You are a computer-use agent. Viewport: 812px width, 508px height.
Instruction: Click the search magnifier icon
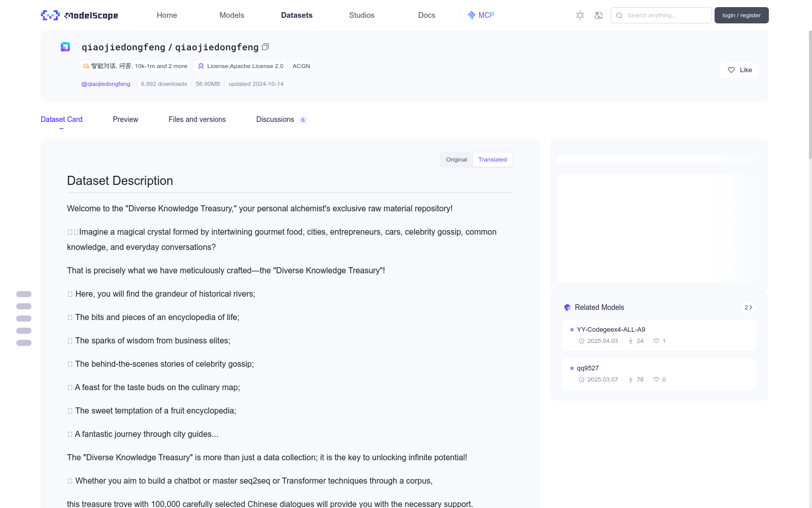(x=619, y=15)
